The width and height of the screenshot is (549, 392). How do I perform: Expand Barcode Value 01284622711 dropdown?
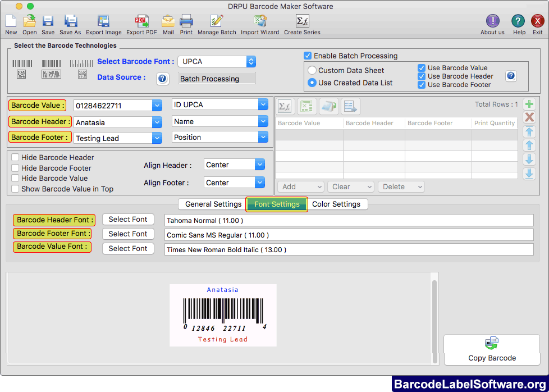157,106
